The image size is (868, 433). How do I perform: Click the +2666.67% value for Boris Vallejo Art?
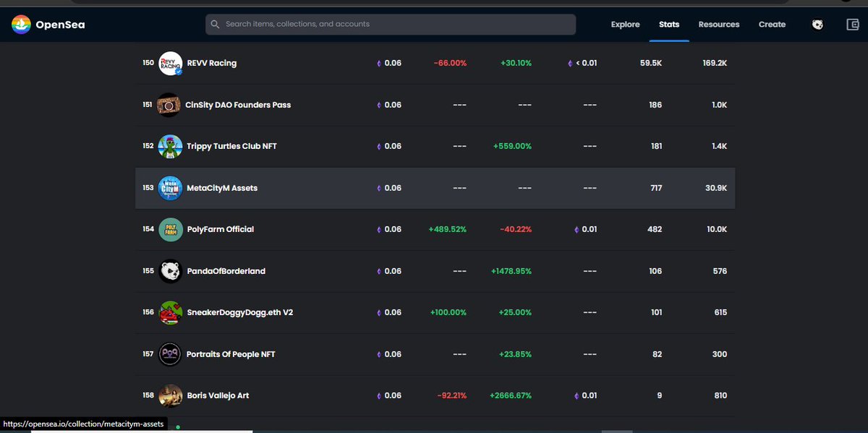511,396
